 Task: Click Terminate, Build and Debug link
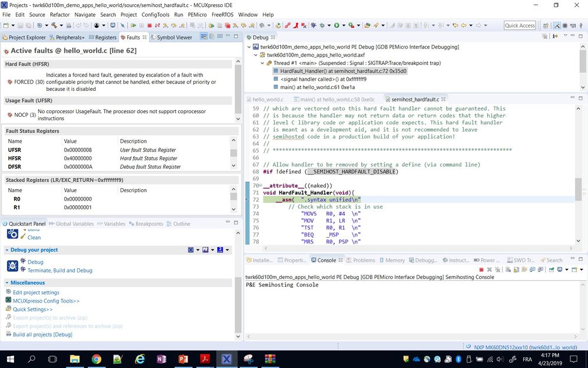(x=60, y=270)
